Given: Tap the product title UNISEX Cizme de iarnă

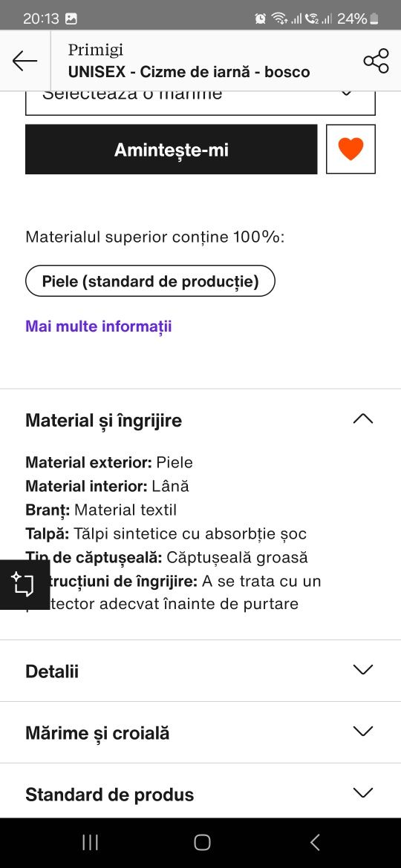Looking at the screenshot, I should click(x=189, y=72).
